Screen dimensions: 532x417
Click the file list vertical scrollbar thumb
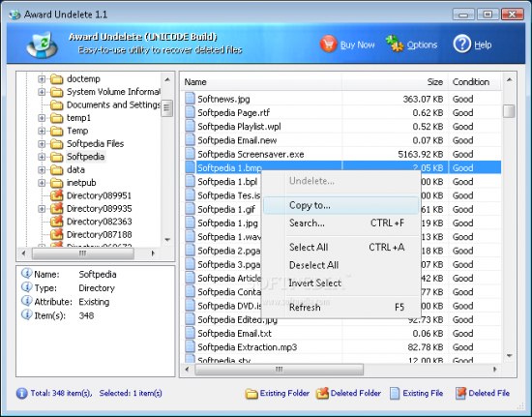[509, 111]
